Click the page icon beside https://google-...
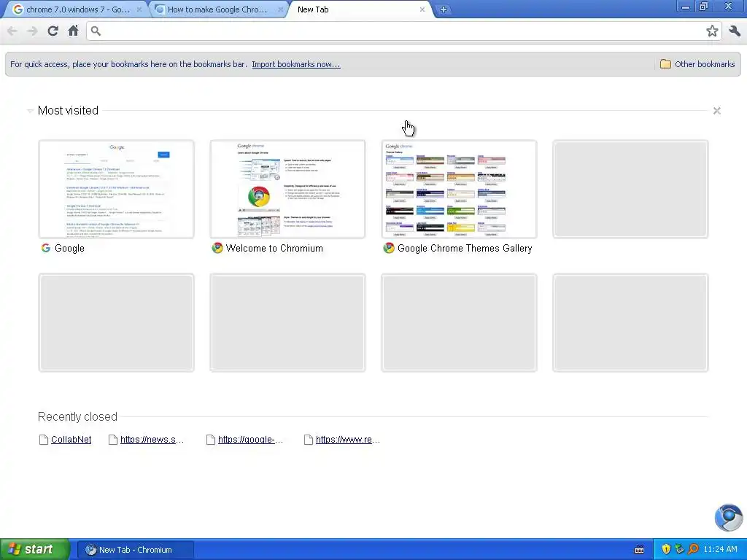Viewport: 747px width, 560px height. coord(211,440)
